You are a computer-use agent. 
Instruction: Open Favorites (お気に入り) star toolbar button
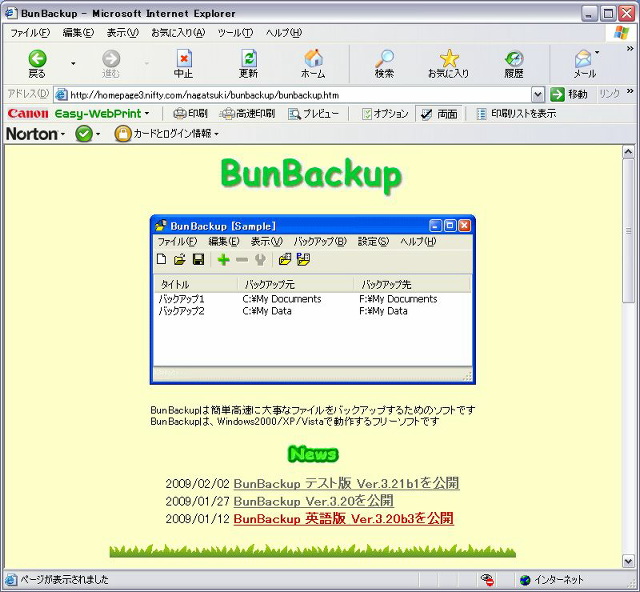pyautogui.click(x=449, y=64)
